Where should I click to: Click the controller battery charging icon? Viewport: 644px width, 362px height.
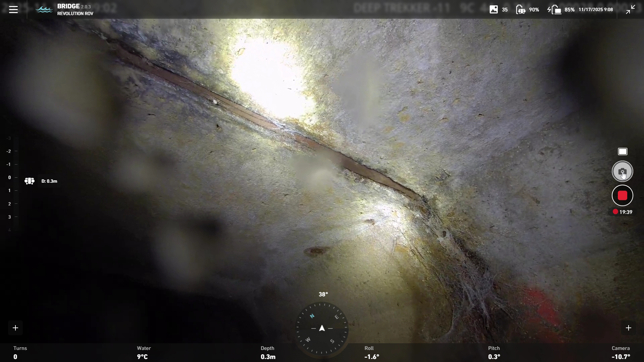554,9
